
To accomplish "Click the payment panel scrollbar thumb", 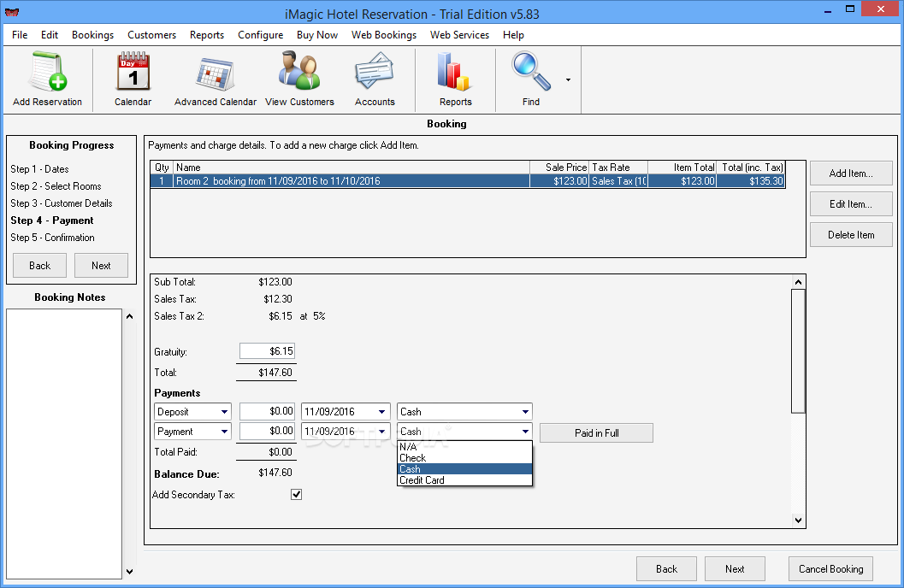I will click(798, 351).
